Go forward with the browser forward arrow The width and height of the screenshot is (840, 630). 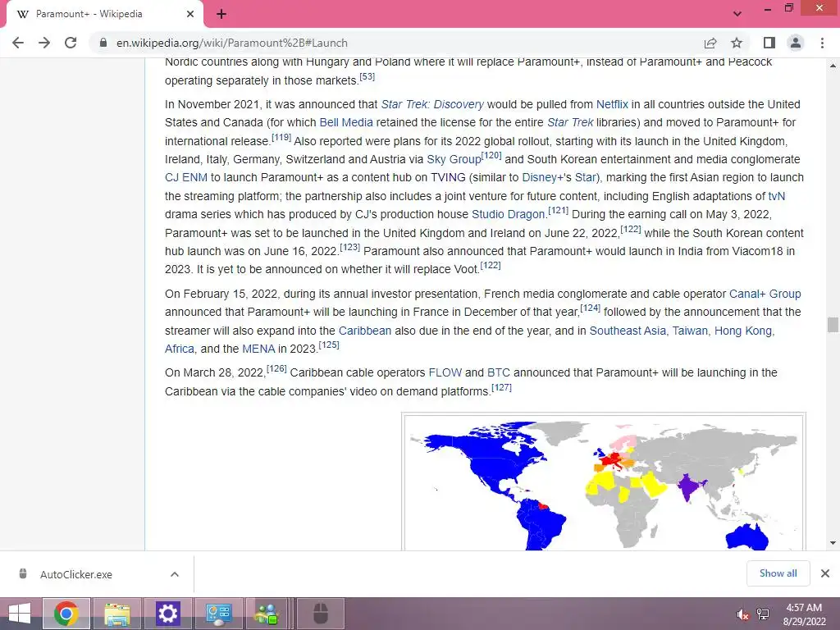coord(44,43)
